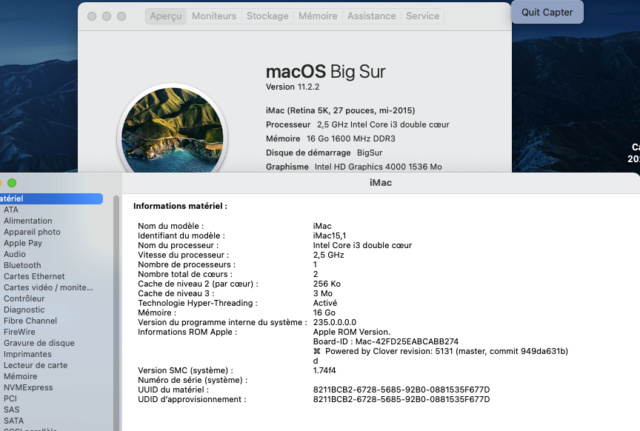640x431 pixels.
Task: Click the iMac15,1 model identifier value
Action: (x=329, y=235)
